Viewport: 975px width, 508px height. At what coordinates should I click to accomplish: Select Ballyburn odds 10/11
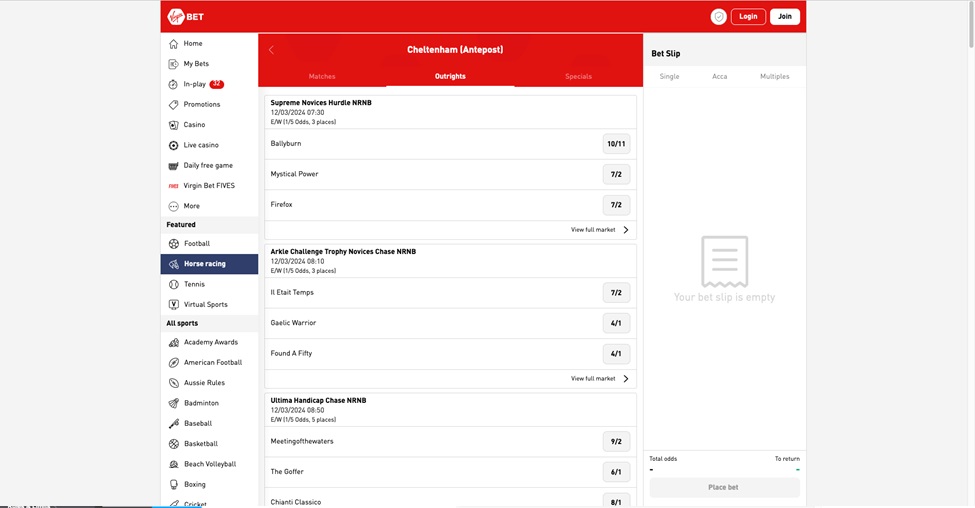pyautogui.click(x=616, y=144)
